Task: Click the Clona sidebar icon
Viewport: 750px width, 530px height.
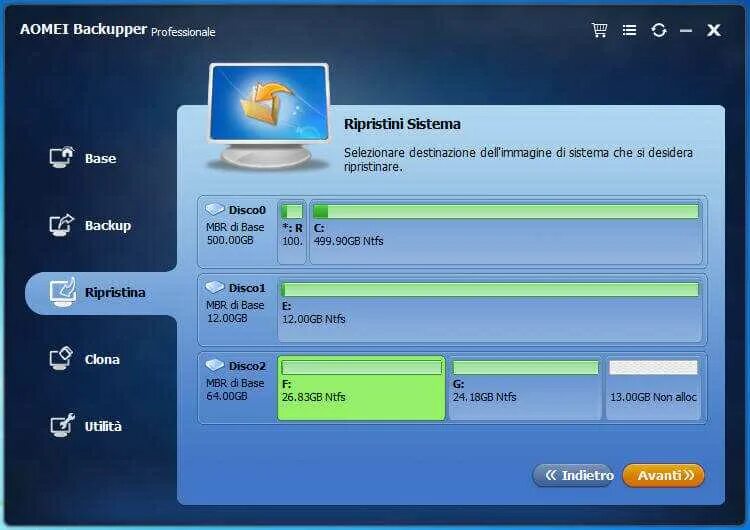Action: coord(61,358)
